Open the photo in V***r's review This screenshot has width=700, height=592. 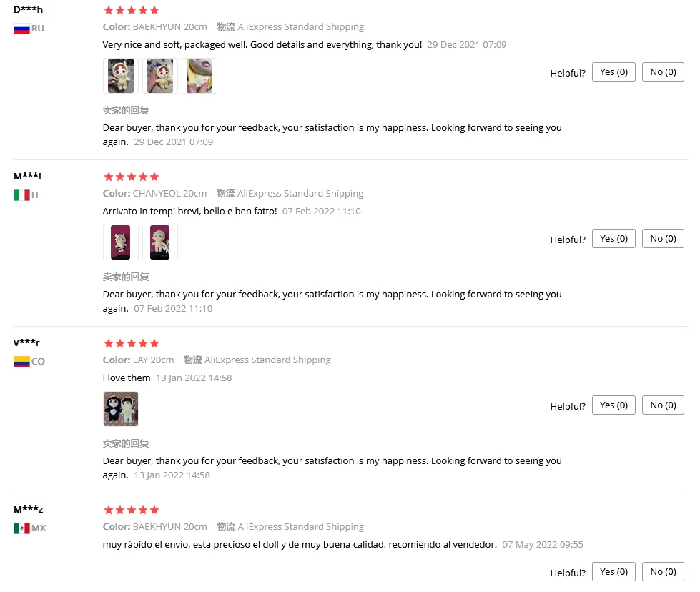[x=121, y=409]
